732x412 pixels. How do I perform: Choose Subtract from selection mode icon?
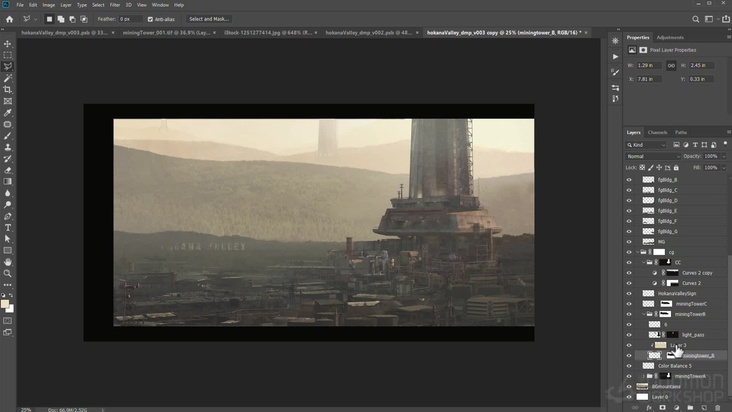72,19
